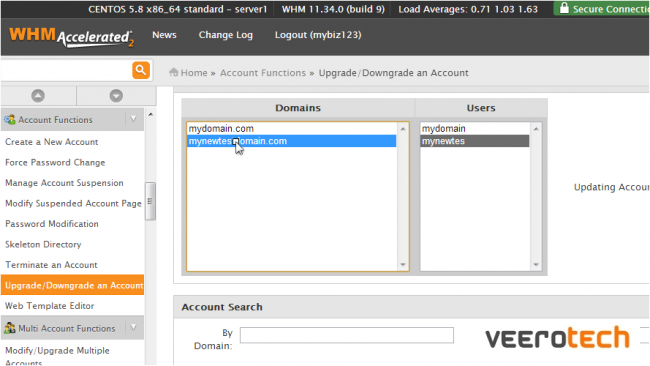The width and height of the screenshot is (650, 366).
Task: Click Upgrade/Downgrade an Account breadcrumb text
Action: 393,73
